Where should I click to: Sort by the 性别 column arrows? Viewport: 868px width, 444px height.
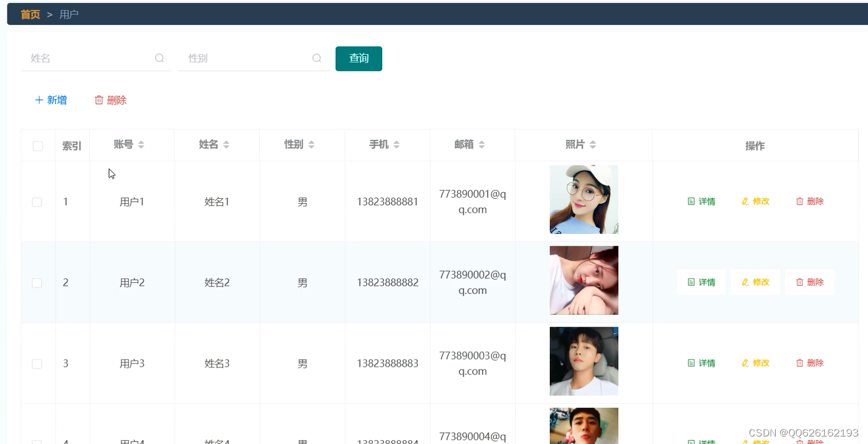(x=311, y=145)
